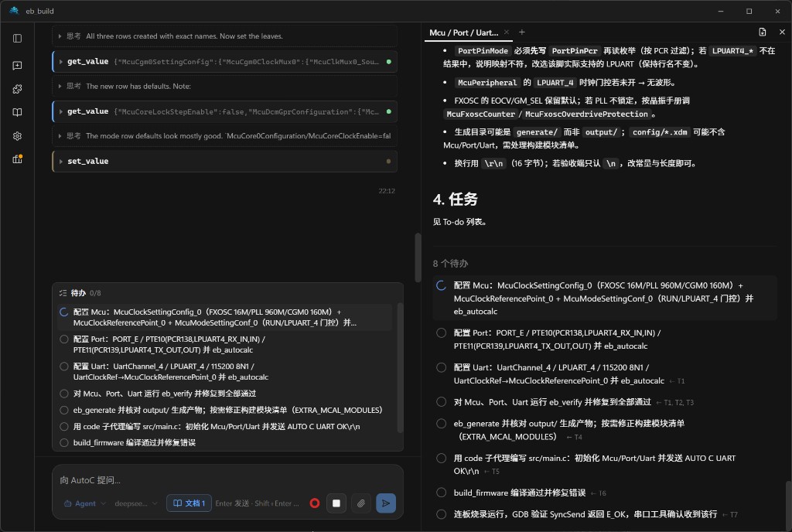Click green status dot of first get_value
792x532 pixels.
[388, 62]
